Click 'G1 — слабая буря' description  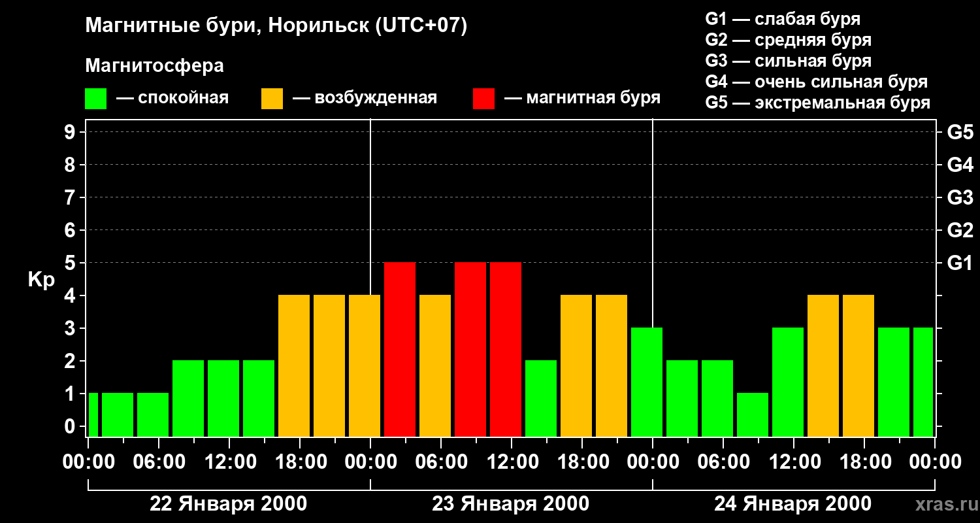tap(783, 19)
